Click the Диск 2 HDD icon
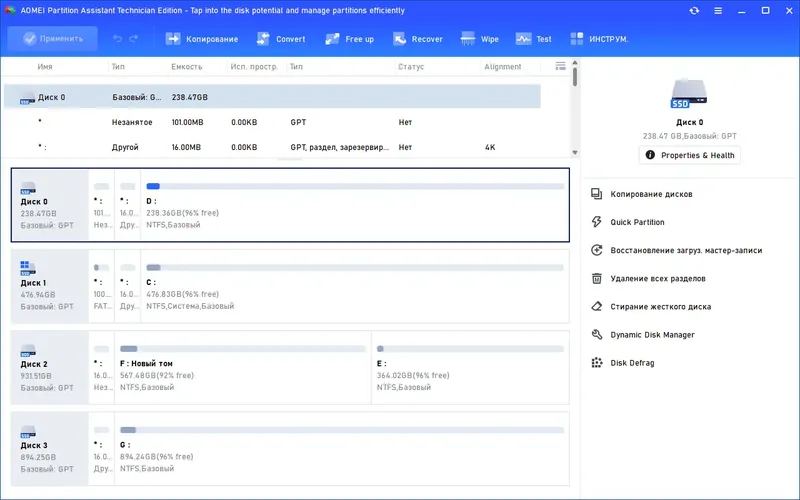 point(28,350)
